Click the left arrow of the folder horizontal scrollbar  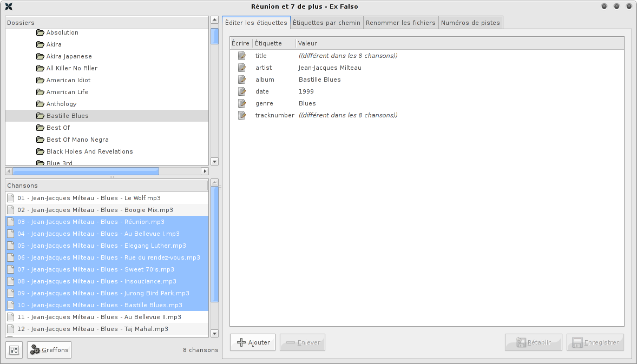click(9, 171)
